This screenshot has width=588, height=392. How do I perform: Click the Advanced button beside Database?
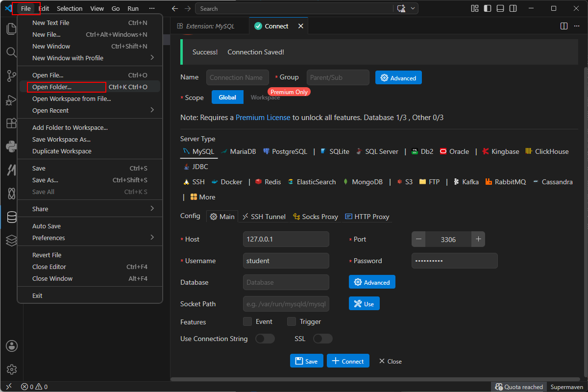tap(372, 282)
